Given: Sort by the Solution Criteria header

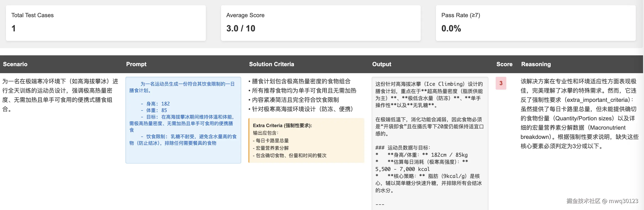Looking at the screenshot, I should click(272, 64).
